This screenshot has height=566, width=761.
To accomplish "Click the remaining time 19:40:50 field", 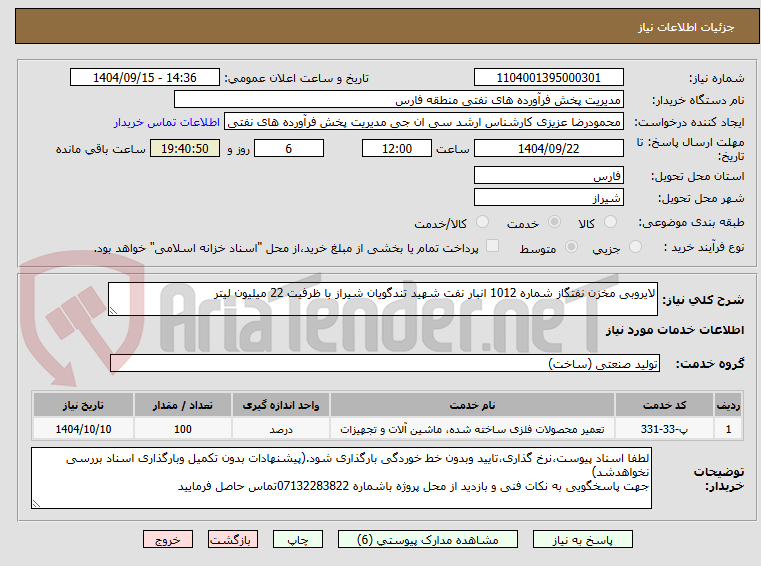I will coord(185,148).
